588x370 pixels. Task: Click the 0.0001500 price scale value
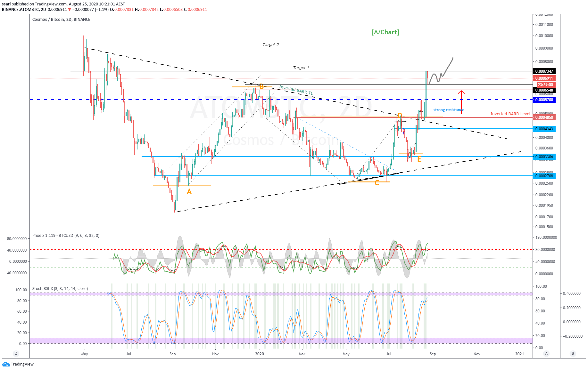point(544,227)
